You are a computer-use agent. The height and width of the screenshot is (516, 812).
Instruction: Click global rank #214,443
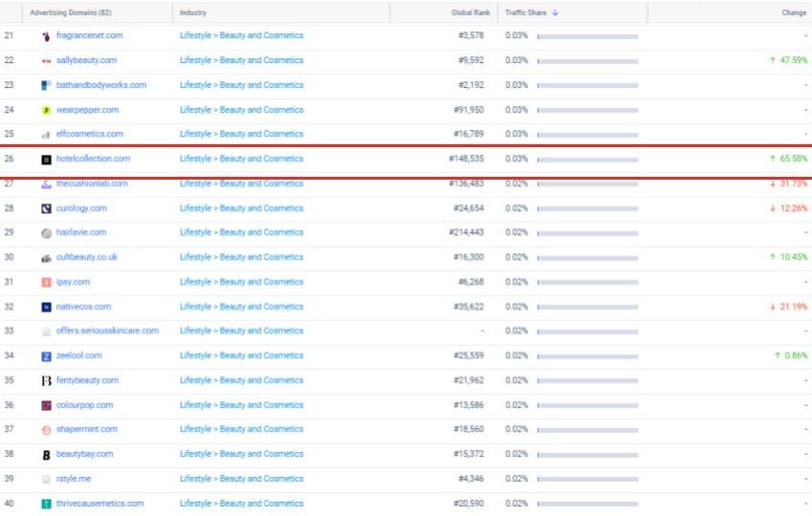466,232
